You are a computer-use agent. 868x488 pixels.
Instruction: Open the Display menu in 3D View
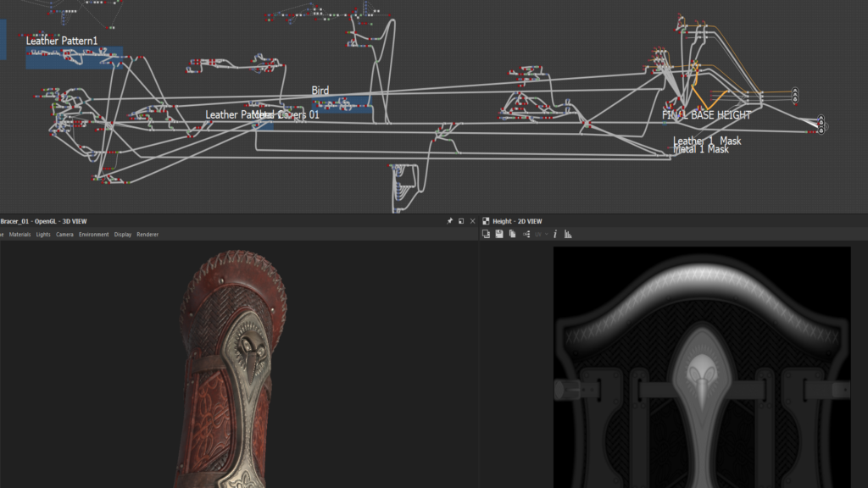coord(123,235)
